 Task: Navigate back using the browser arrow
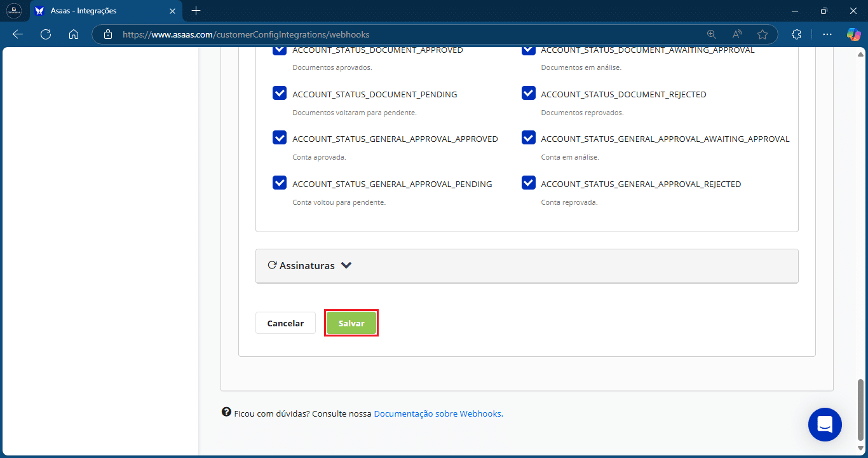(x=17, y=34)
